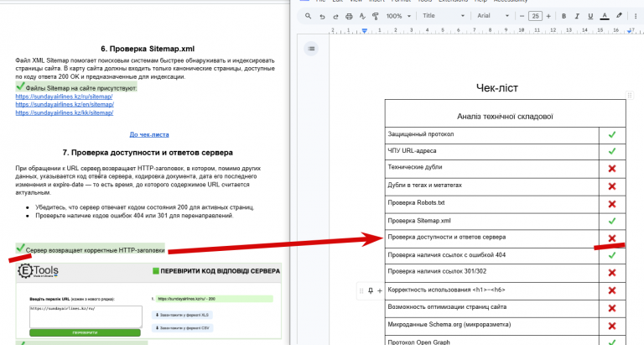Click the row drag handle beside the table
Screen dimensions: 644x345
tap(362, 290)
